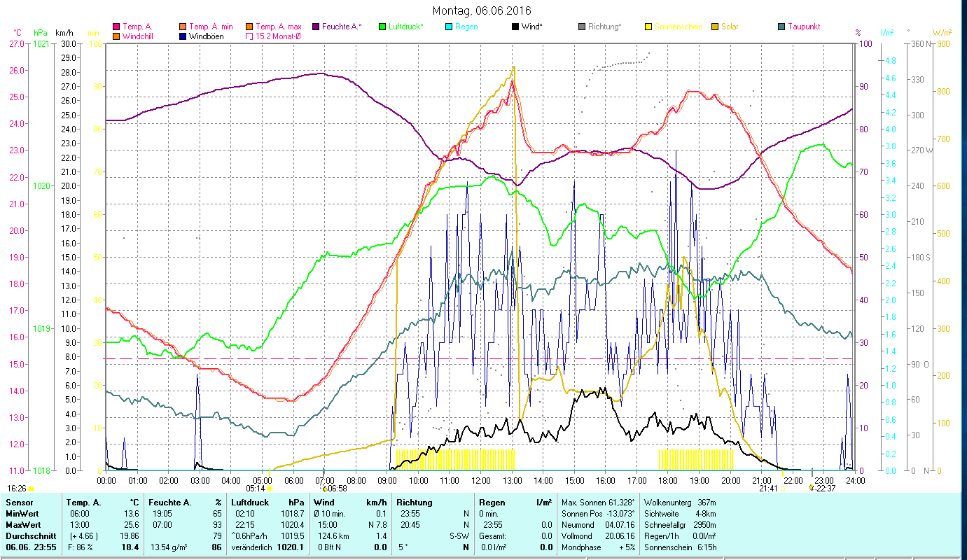Select the Windböen legend label
967x560 pixels.
[207, 36]
